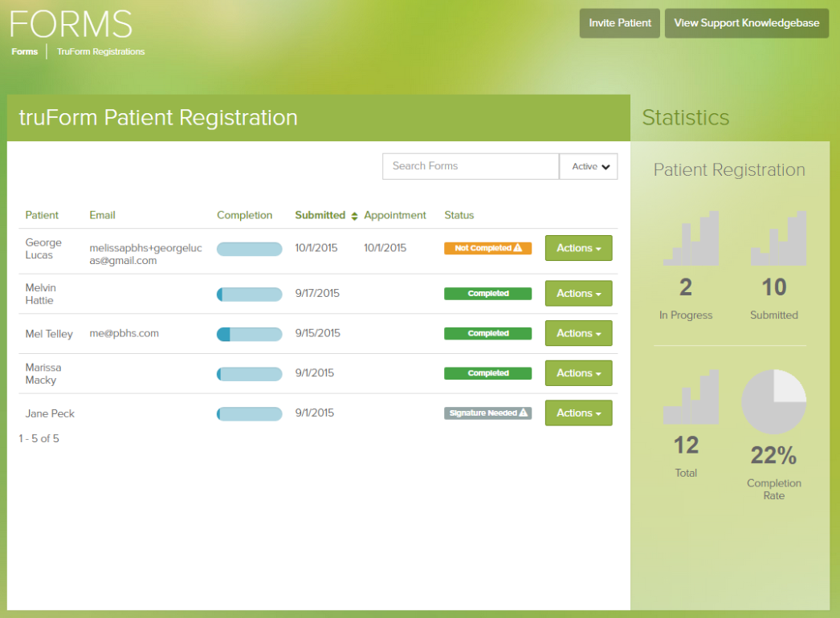The height and width of the screenshot is (618, 840).
Task: Open Actions menu for Jane Peck
Action: [578, 413]
